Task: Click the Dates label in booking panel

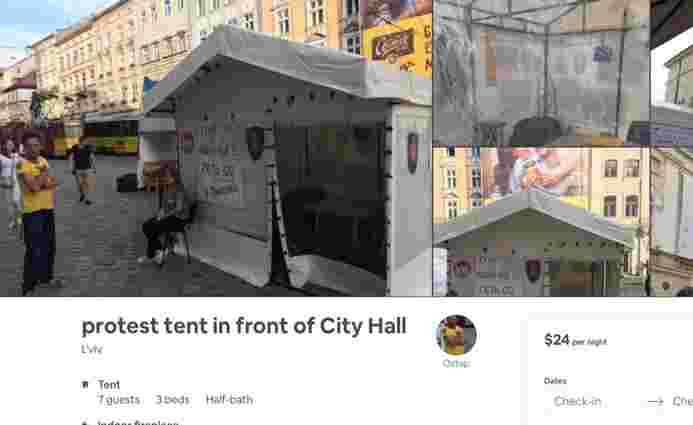Action: pyautogui.click(x=555, y=381)
